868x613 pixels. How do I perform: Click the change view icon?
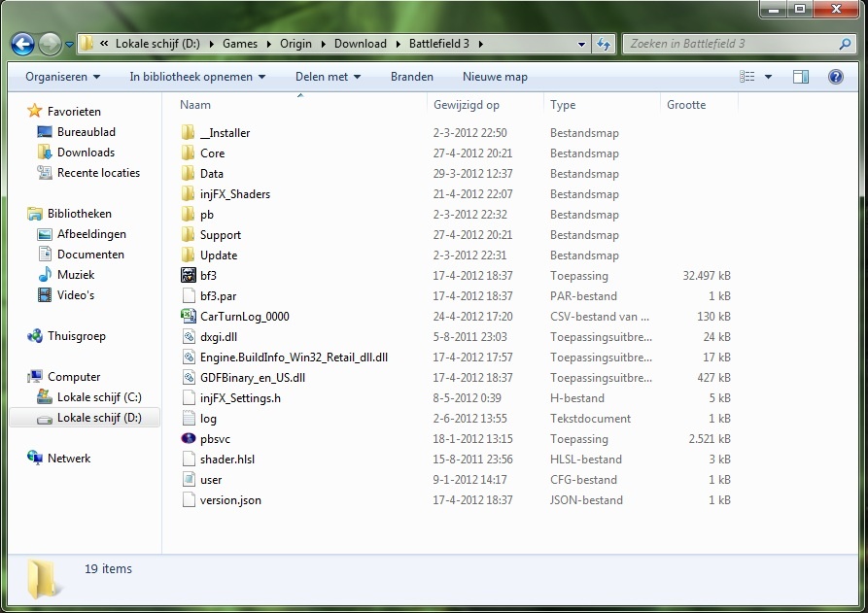click(747, 77)
